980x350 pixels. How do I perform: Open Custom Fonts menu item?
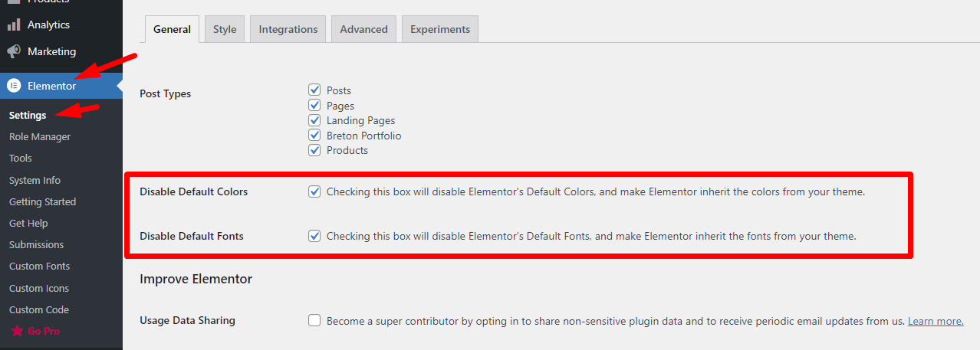coord(39,267)
